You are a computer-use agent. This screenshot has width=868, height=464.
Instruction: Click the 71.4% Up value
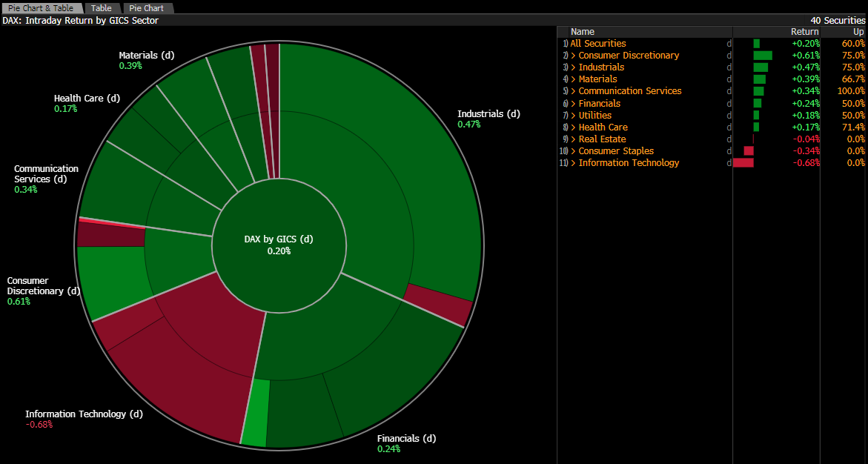(x=853, y=127)
